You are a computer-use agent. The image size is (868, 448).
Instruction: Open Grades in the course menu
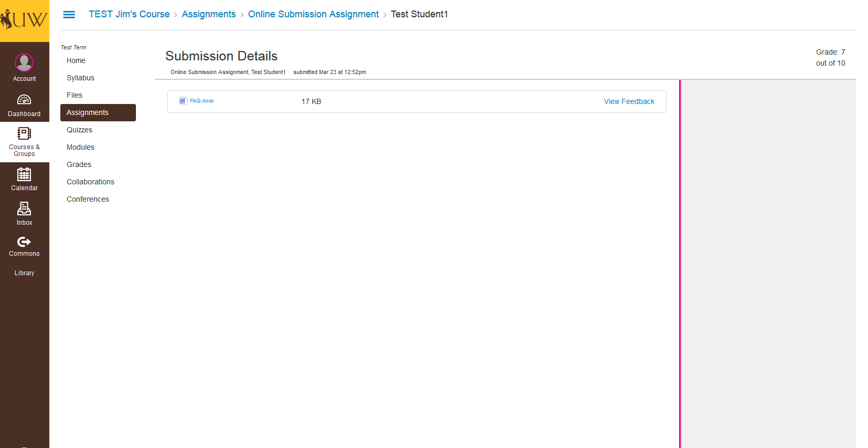(79, 164)
